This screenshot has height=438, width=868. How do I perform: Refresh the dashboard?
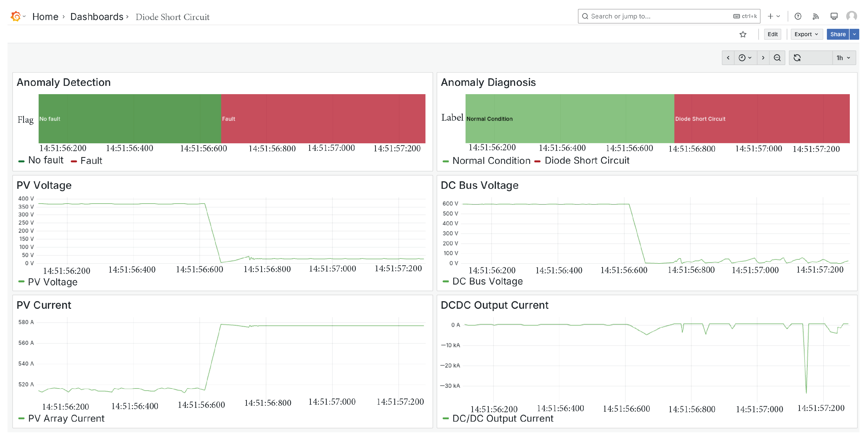click(x=797, y=58)
